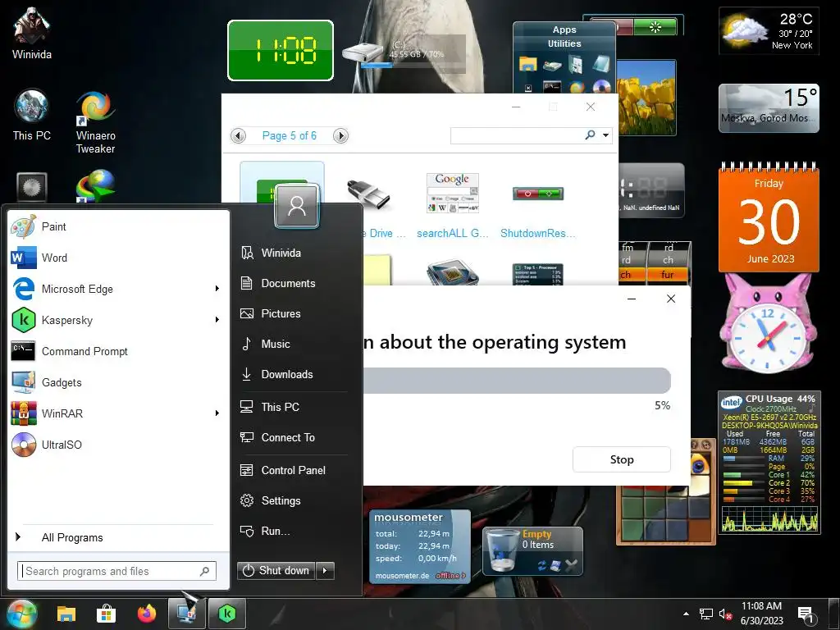The width and height of the screenshot is (840, 630).
Task: Open Downloads from the Start menu
Action: click(286, 374)
